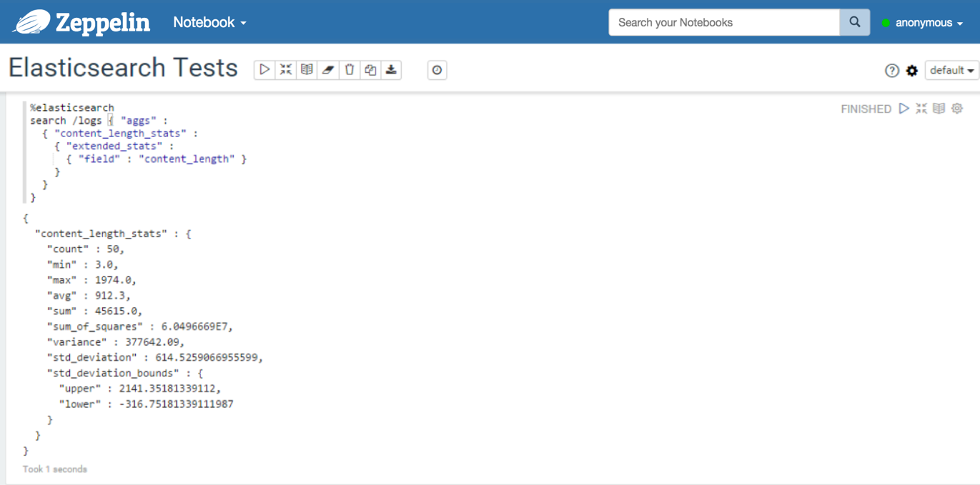Clear all output with the eraser icon
Screen dimensions: 980x485
pyautogui.click(x=328, y=70)
